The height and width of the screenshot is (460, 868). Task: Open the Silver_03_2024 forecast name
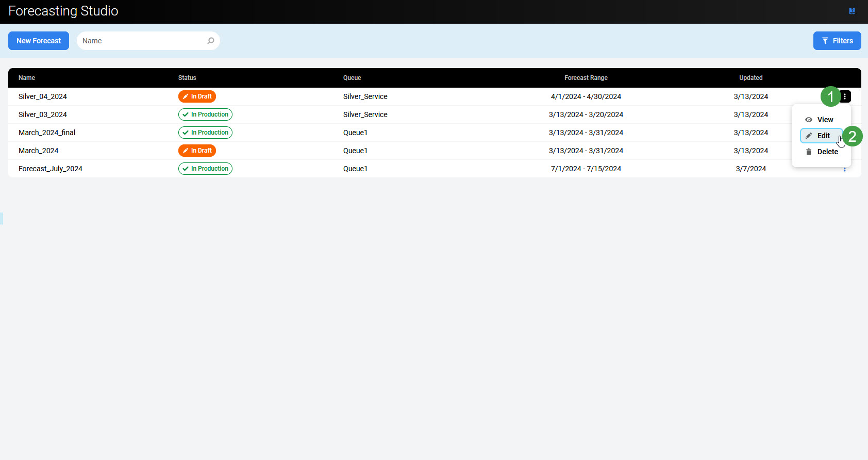click(x=43, y=114)
